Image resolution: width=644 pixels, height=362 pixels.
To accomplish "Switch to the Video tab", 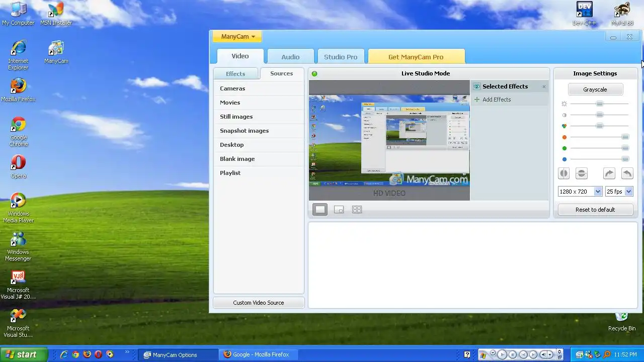I will click(x=240, y=56).
